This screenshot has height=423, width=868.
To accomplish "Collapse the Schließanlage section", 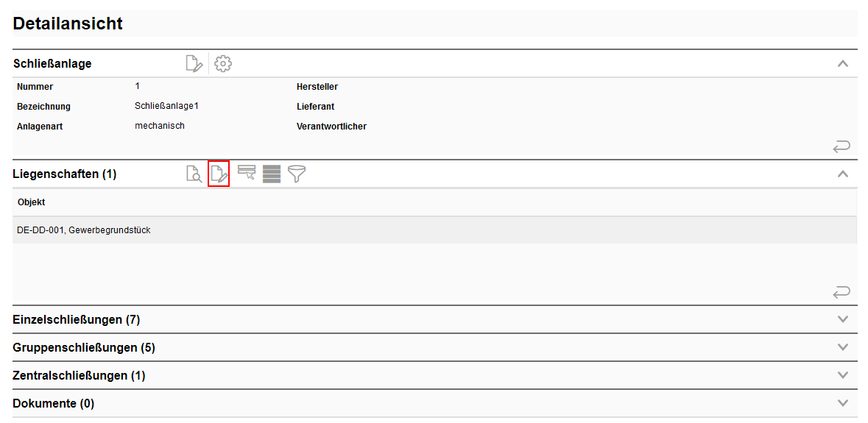I will pyautogui.click(x=843, y=64).
